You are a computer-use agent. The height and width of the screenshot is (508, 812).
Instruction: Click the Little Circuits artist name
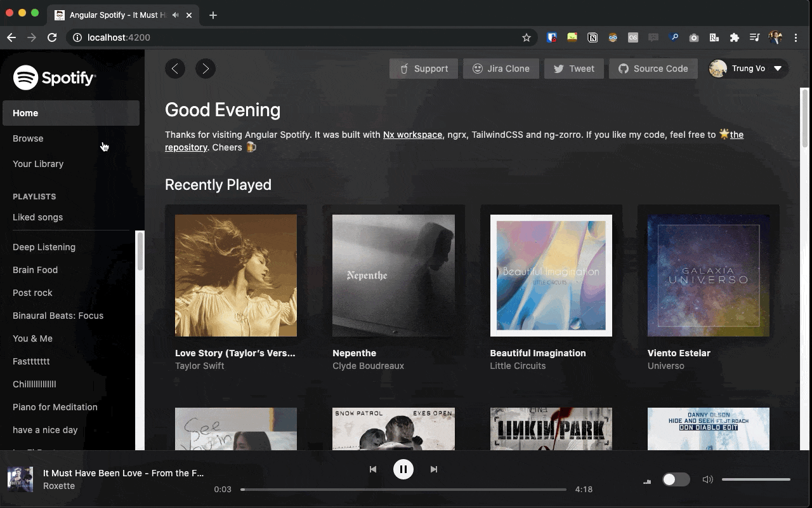[x=518, y=366]
